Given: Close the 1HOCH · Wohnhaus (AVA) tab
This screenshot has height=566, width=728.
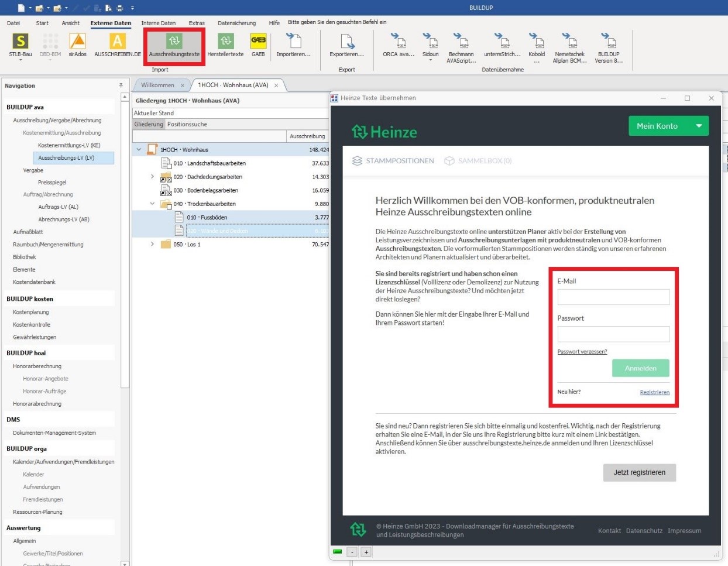Looking at the screenshot, I should tap(276, 85).
